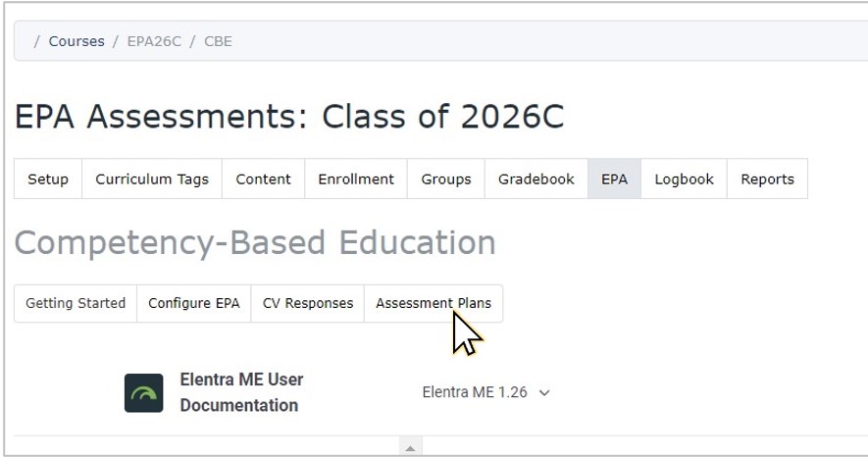Viewport: 868px width, 457px height.
Task: Click the CBE breadcrumb item
Action: (218, 41)
